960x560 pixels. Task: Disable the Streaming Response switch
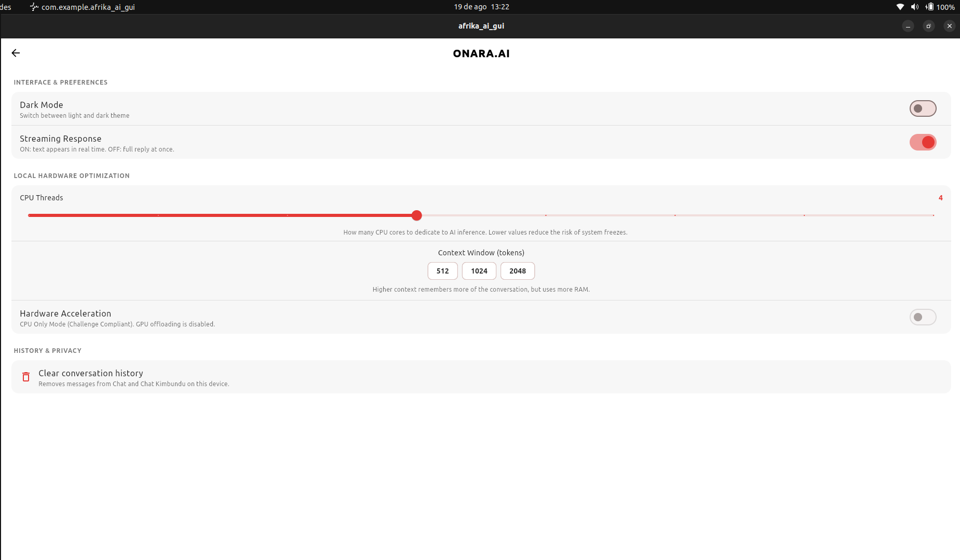tap(923, 142)
